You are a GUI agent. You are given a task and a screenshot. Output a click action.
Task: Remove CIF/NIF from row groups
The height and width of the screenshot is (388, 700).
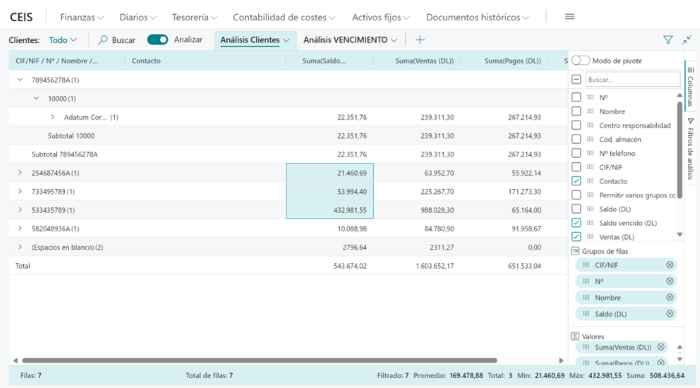pyautogui.click(x=670, y=265)
